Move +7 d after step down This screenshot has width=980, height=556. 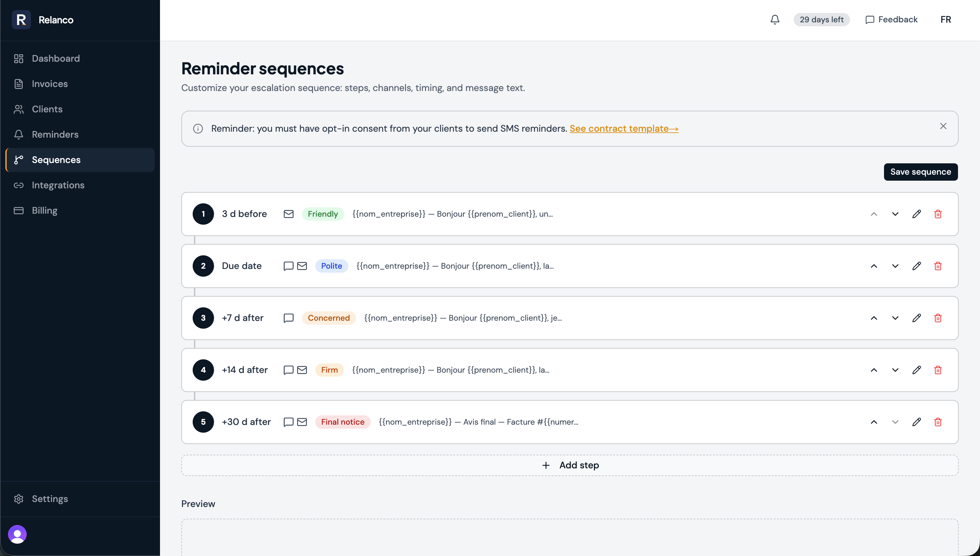click(x=895, y=318)
